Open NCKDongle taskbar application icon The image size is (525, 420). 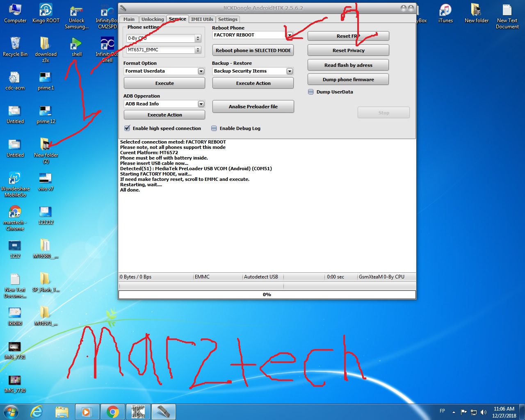pos(163,411)
